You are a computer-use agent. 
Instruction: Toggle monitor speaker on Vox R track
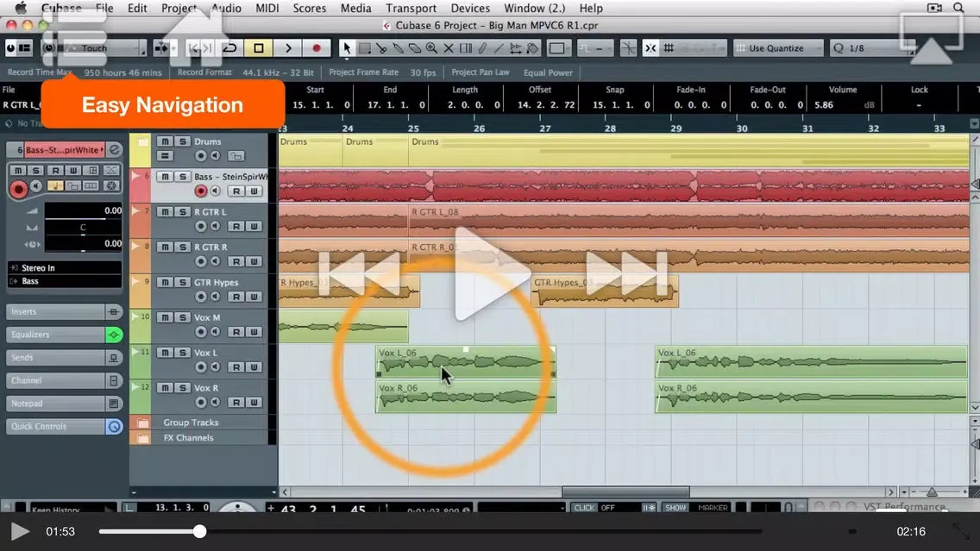pos(215,403)
